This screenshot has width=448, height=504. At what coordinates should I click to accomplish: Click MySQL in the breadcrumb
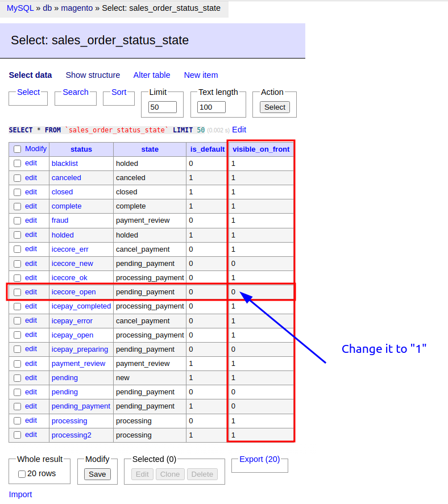pos(20,8)
